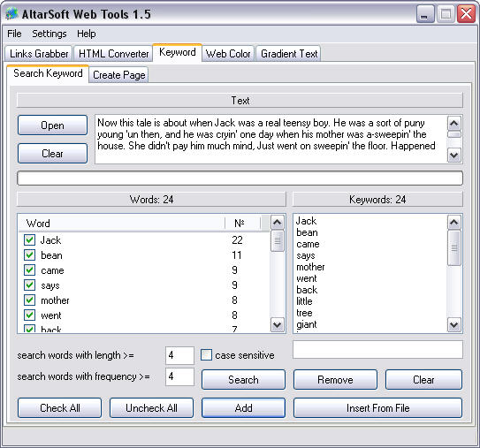Click the count 11 in the bean row

coord(237,254)
